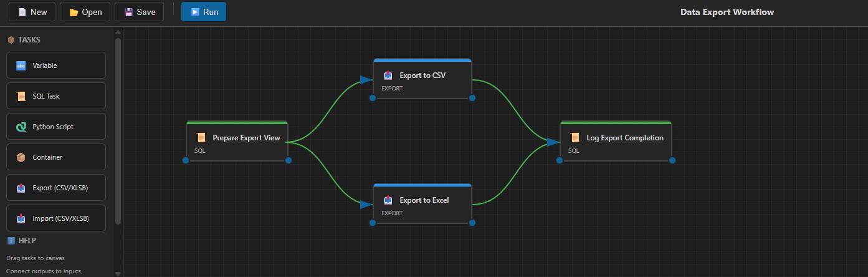Image resolution: width=868 pixels, height=277 pixels.
Task: Click the Prepare Export View node icon
Action: (x=201, y=138)
